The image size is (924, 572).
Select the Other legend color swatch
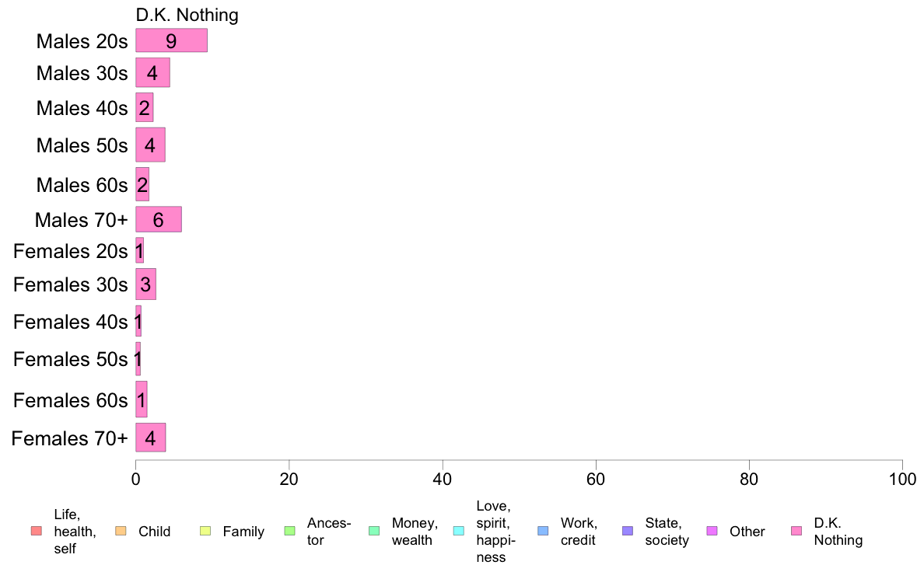(711, 532)
